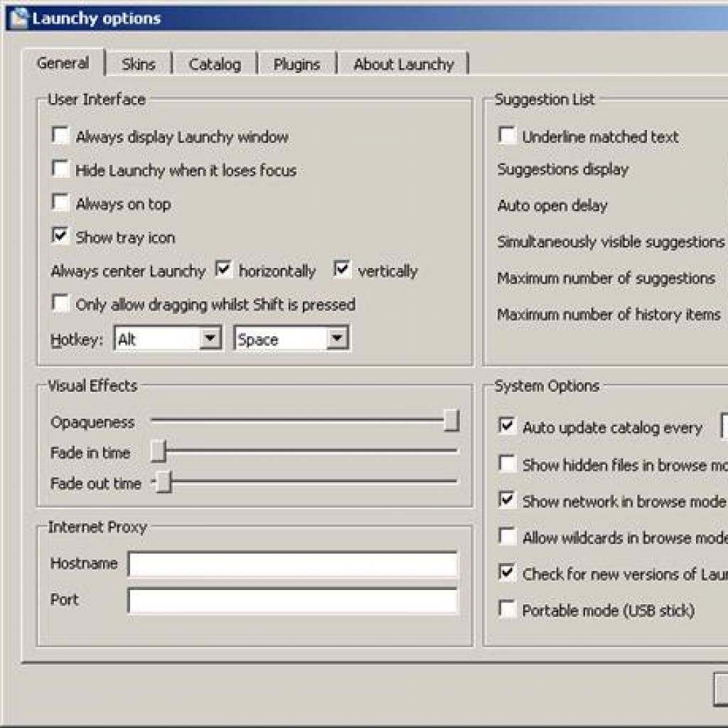Click the Opaqueness slider handle
The width and height of the screenshot is (728, 728).
(451, 421)
